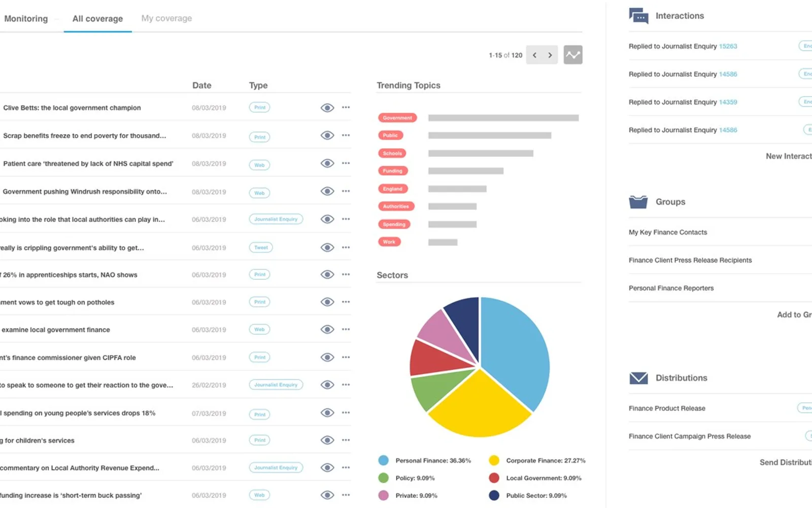Viewport: 812px width, 508px height.
Task: Open more options for short-term buck passing row
Action: pyautogui.click(x=346, y=495)
